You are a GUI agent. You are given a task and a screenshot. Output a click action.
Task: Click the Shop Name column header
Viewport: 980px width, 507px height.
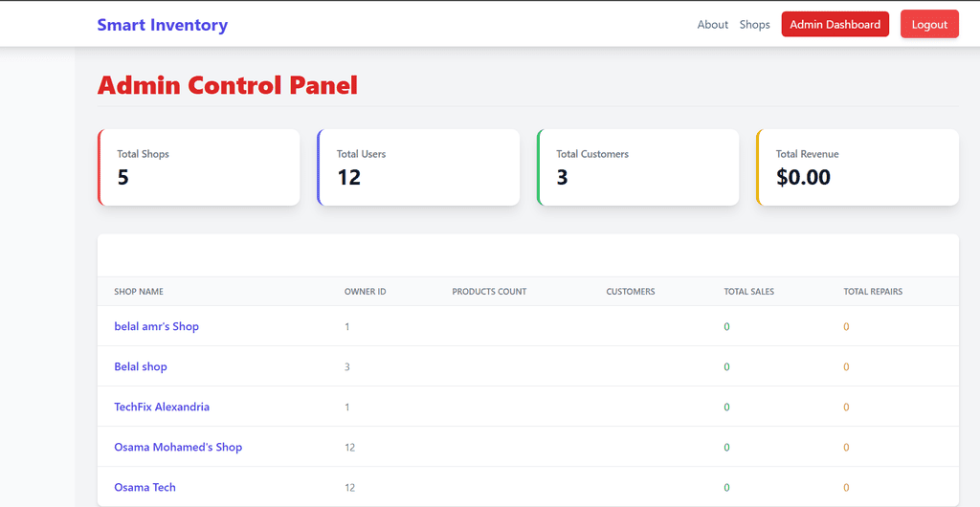coord(139,292)
